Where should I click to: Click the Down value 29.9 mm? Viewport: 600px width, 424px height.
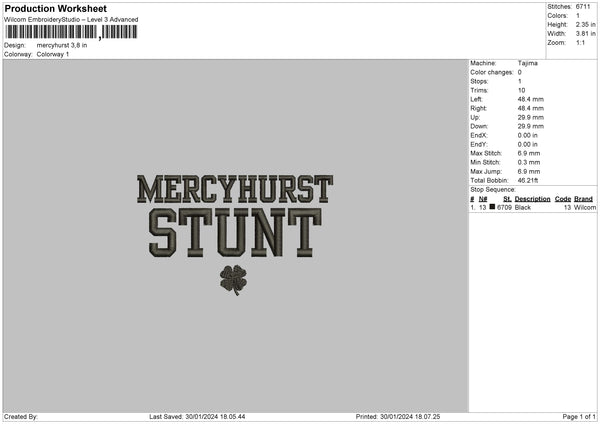coord(531,126)
